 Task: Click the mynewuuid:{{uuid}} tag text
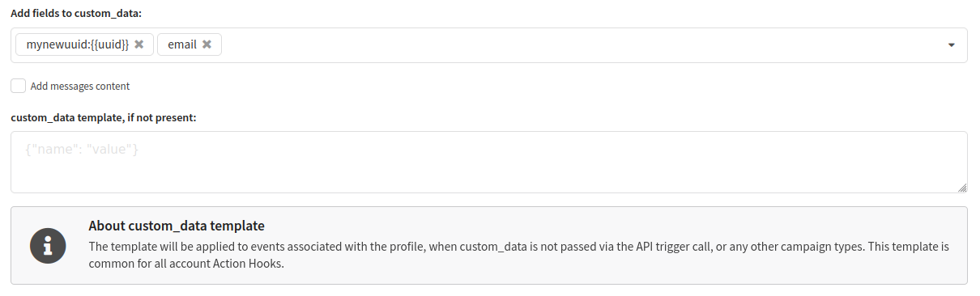78,44
